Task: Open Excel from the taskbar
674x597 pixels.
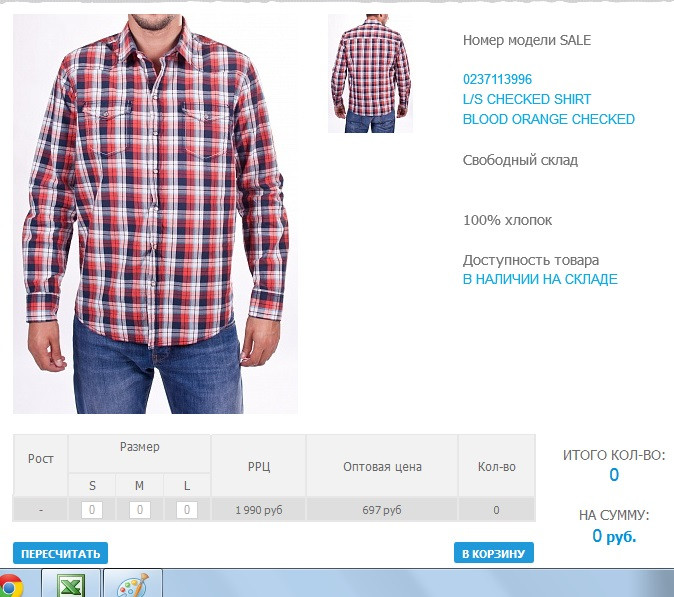Action: [71, 584]
